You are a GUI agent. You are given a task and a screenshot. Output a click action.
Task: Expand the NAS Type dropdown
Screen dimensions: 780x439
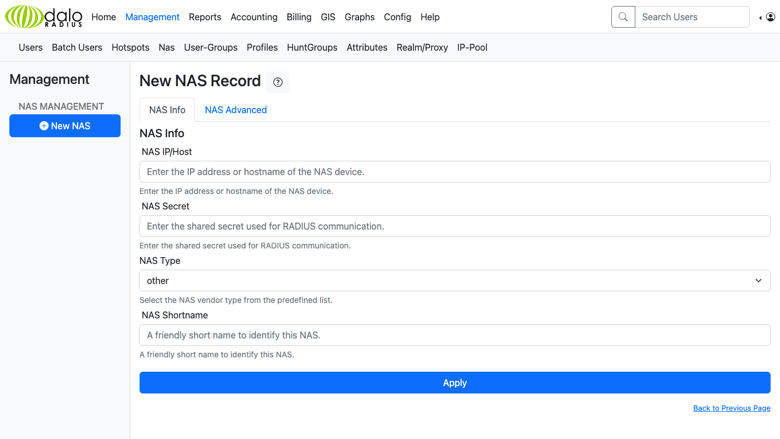455,280
